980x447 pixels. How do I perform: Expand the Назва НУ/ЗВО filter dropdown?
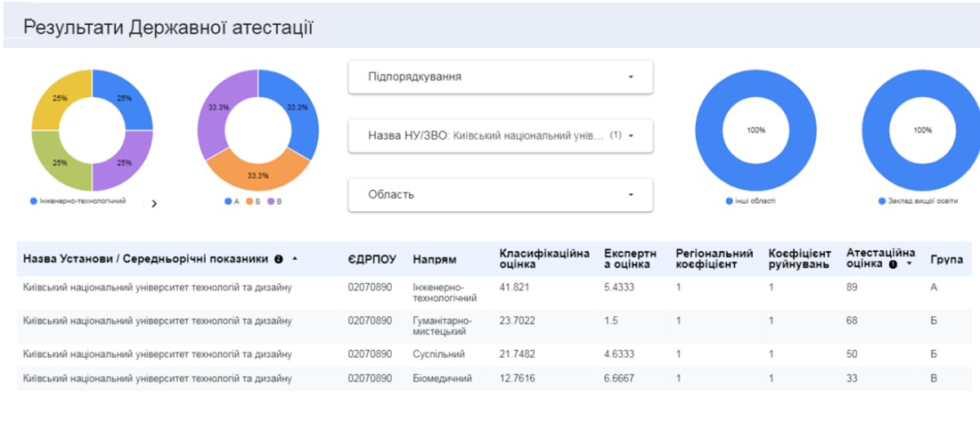click(500, 136)
